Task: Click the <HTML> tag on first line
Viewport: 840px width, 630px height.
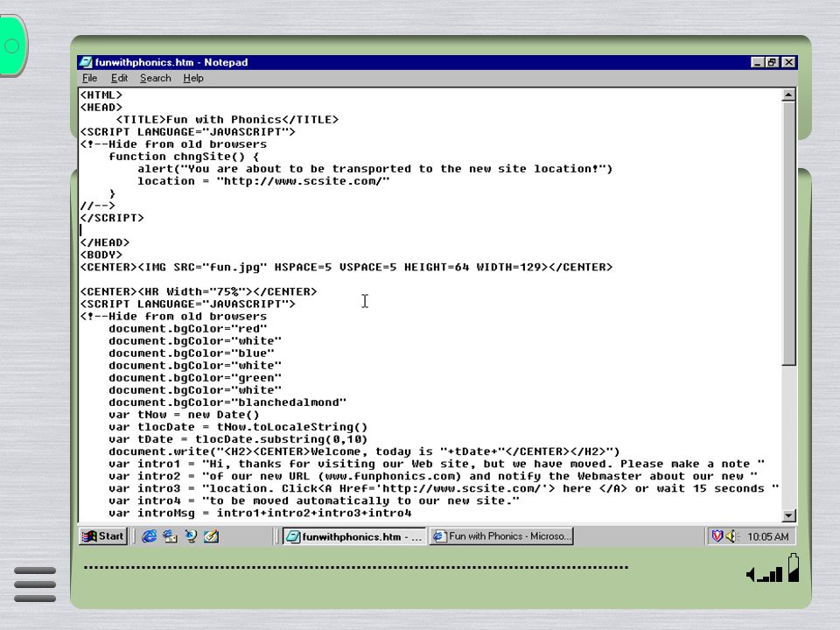Action: point(101,94)
